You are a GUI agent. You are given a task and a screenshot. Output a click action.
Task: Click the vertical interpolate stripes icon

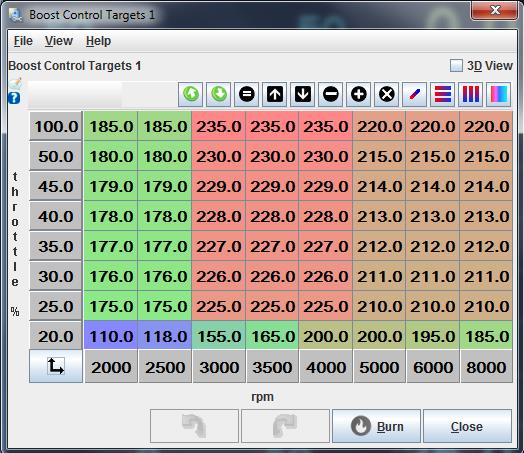coord(471,95)
